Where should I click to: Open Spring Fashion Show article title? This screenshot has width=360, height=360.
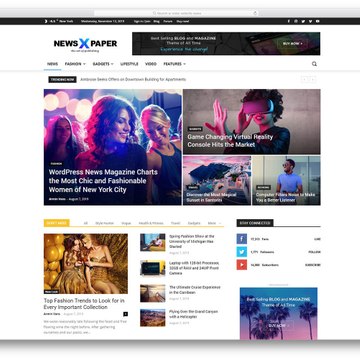(x=192, y=241)
